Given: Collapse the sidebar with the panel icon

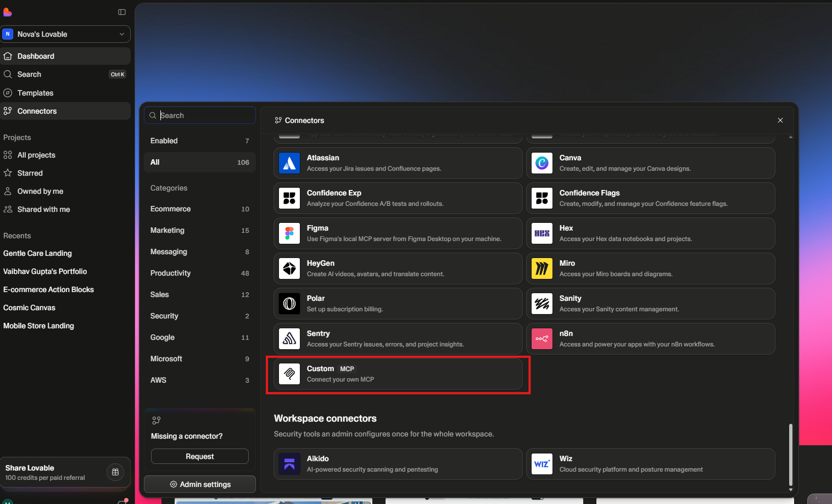Looking at the screenshot, I should click(122, 12).
